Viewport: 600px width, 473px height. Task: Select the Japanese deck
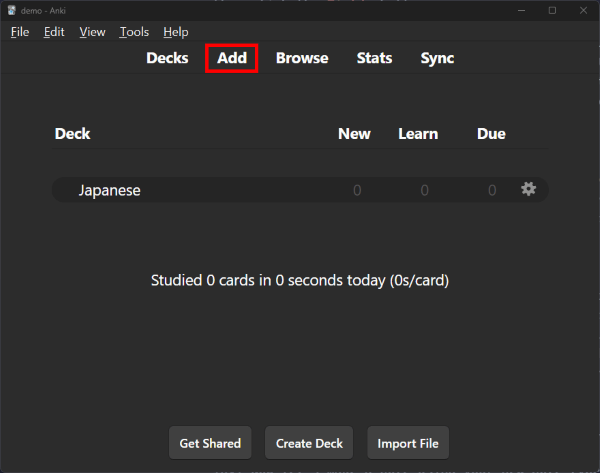109,190
